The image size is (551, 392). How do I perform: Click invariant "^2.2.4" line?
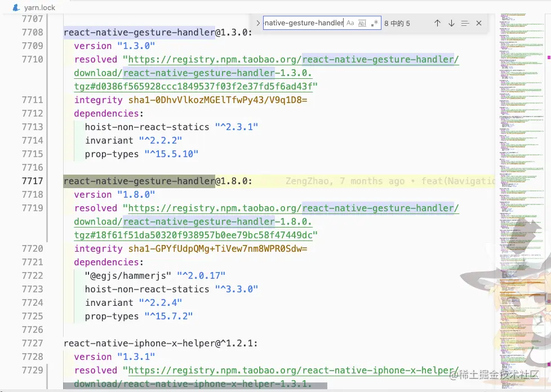point(133,303)
